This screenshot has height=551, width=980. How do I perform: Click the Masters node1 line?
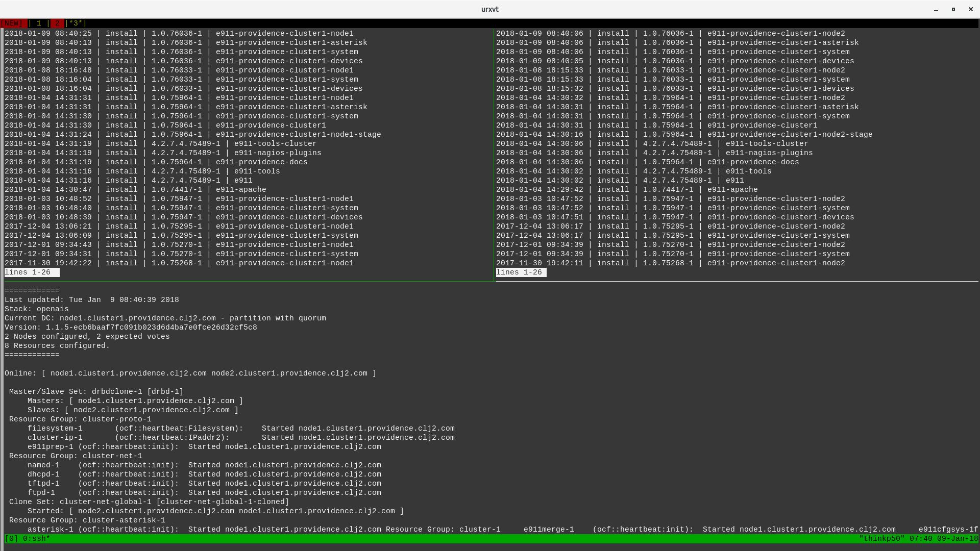tap(135, 401)
